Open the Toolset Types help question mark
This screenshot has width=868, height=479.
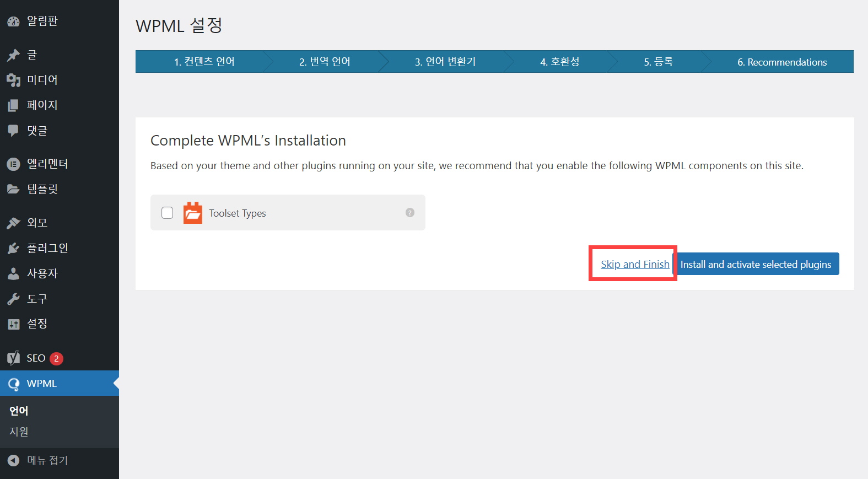[410, 213]
